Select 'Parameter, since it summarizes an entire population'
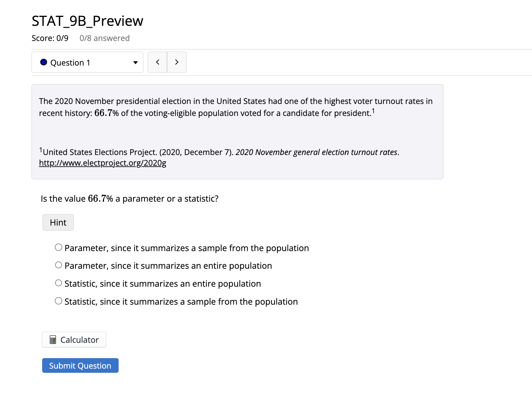This screenshot has width=532, height=402. [59, 265]
